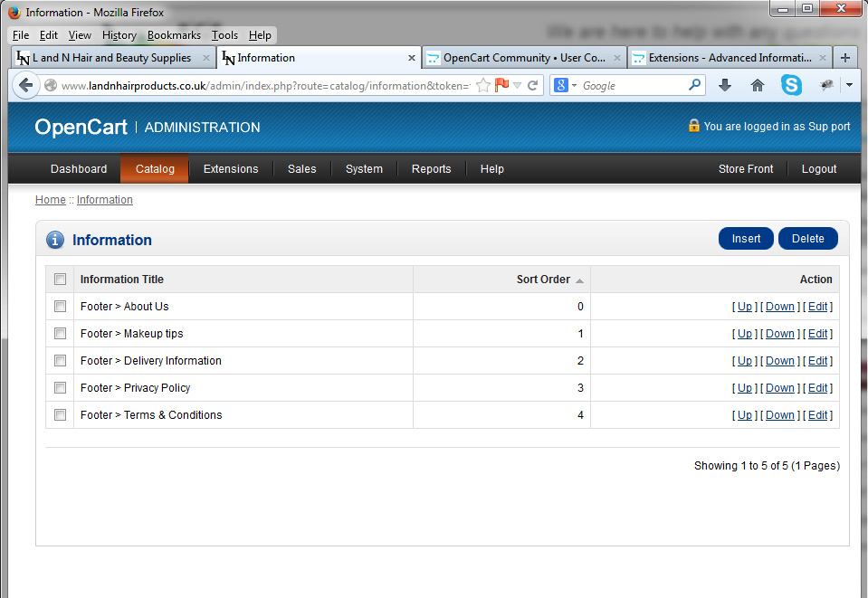Move Footer > Makeup tips down
868x598 pixels.
pyautogui.click(x=780, y=334)
